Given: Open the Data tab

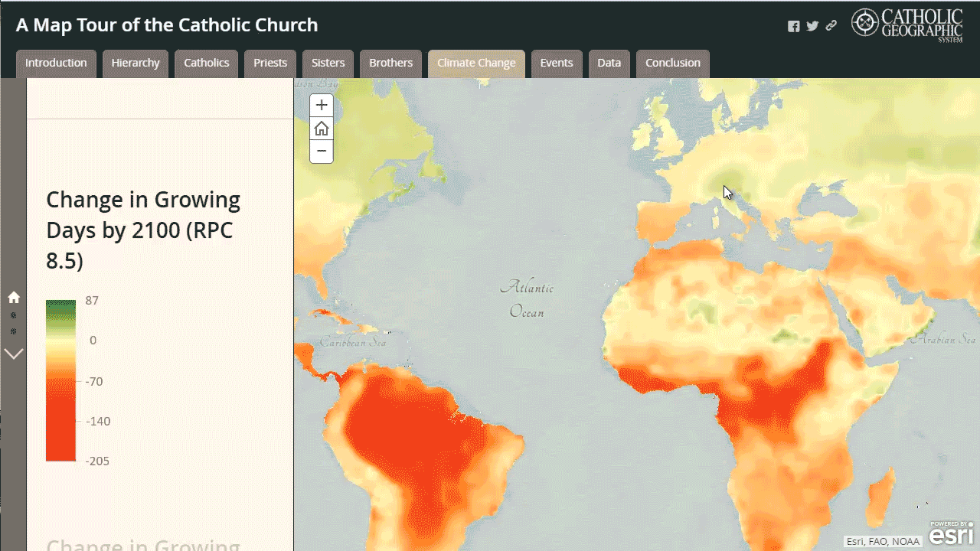Looking at the screenshot, I should (609, 64).
